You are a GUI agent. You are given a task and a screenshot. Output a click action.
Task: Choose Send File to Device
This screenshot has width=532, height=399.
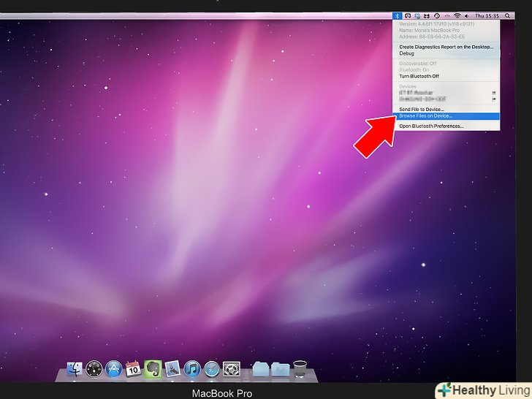click(422, 109)
